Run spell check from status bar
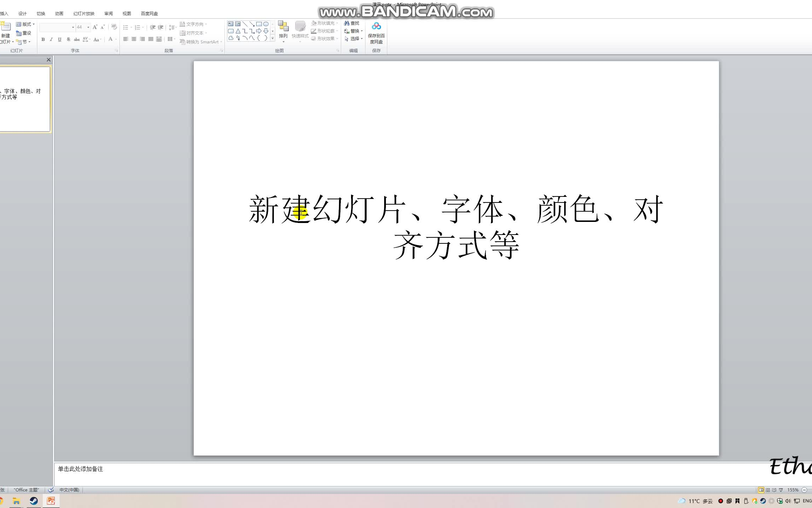The image size is (812, 508). 51,490
